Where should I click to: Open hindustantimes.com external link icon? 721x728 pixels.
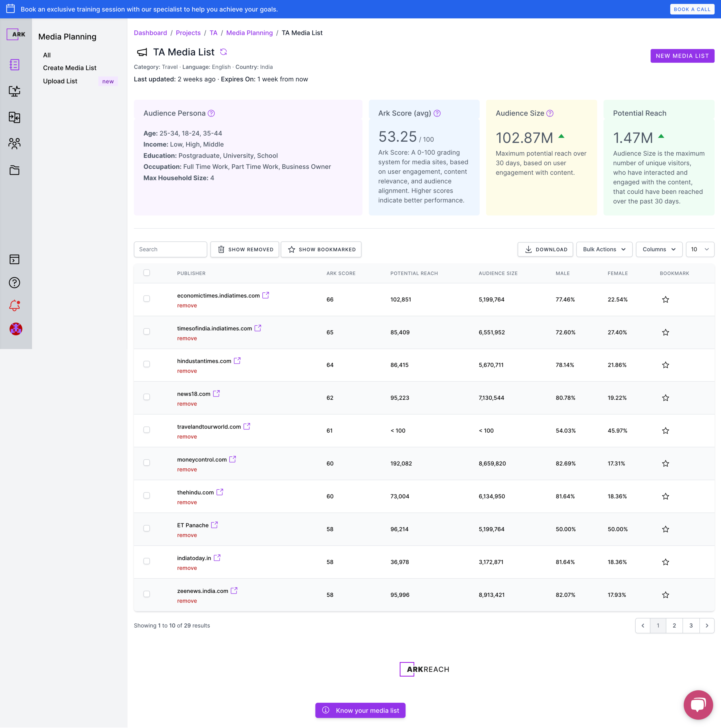point(237,361)
